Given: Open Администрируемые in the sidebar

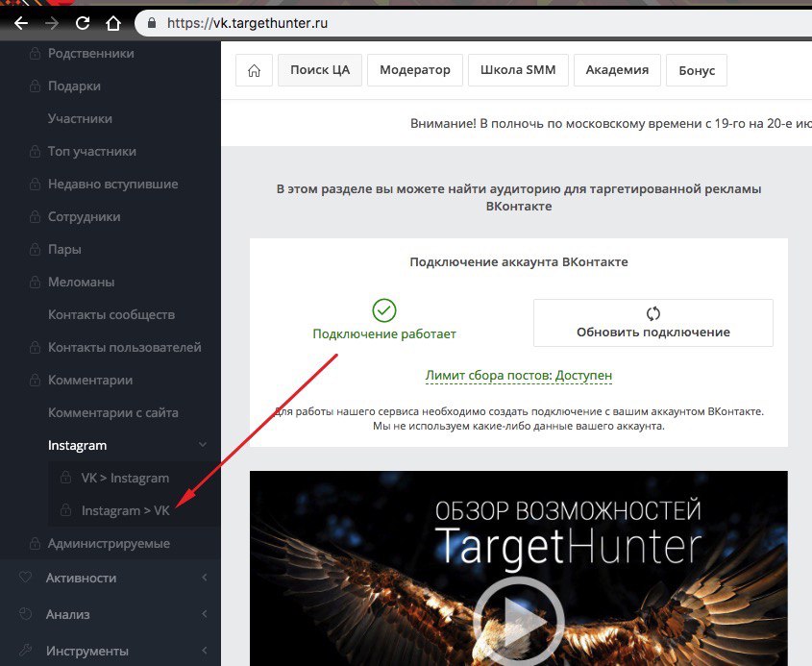Looking at the screenshot, I should point(109,543).
